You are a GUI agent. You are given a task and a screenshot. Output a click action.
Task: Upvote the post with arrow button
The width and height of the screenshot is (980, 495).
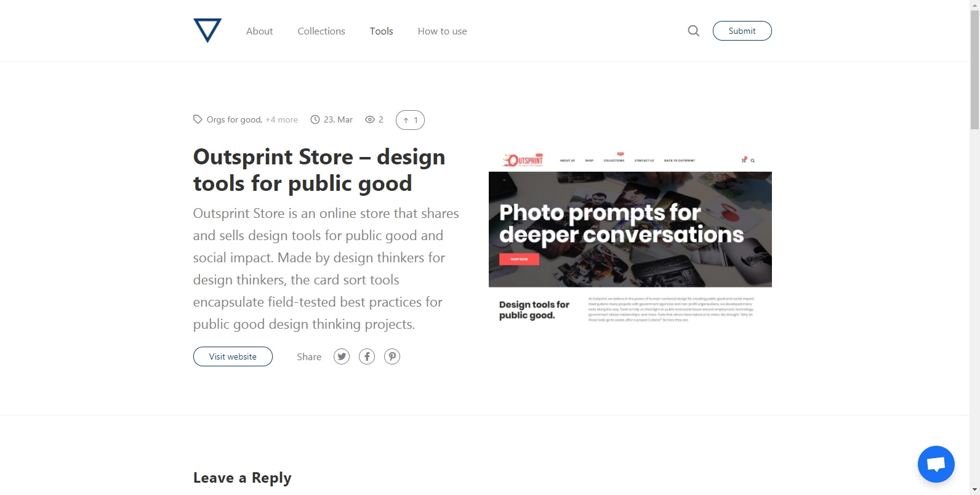(410, 120)
